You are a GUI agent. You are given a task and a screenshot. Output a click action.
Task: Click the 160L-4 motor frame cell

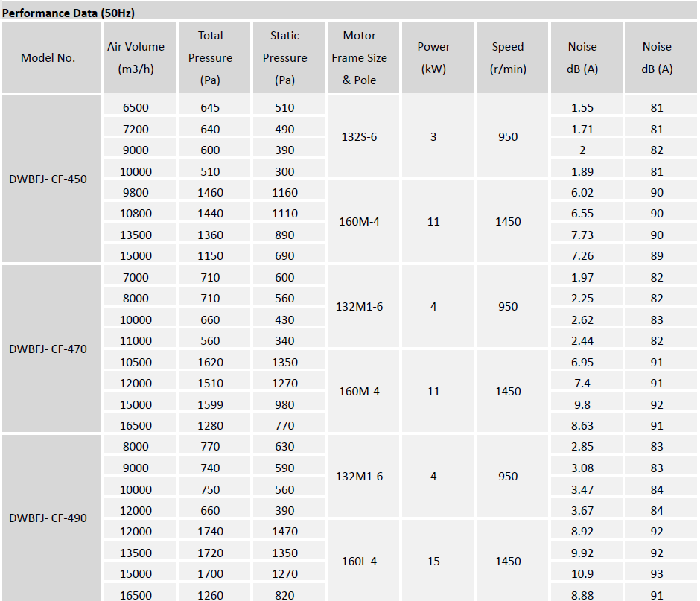coord(359,561)
